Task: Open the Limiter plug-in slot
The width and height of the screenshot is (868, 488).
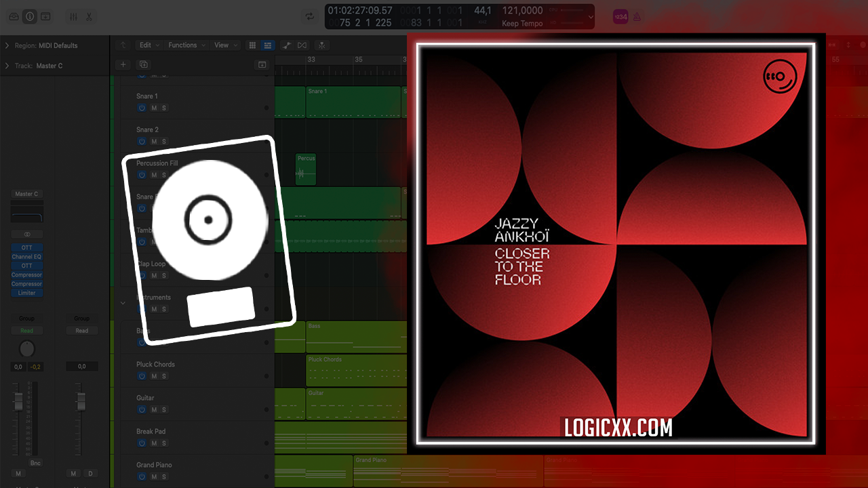Action: (26, 293)
